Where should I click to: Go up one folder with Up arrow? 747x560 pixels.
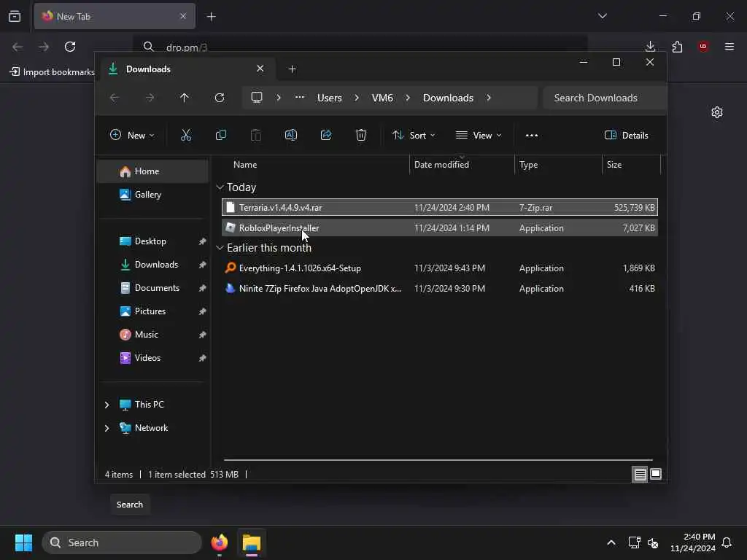185,98
